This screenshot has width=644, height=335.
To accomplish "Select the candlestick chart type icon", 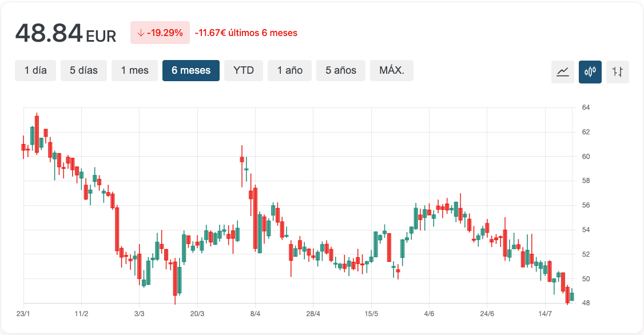I will [590, 72].
